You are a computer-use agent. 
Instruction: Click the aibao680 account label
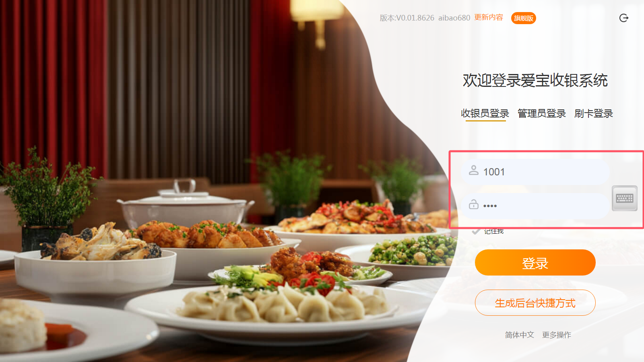pyautogui.click(x=454, y=18)
